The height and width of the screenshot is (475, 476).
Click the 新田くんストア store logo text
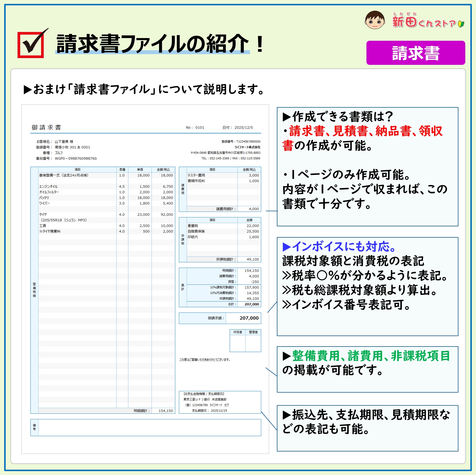(x=424, y=22)
